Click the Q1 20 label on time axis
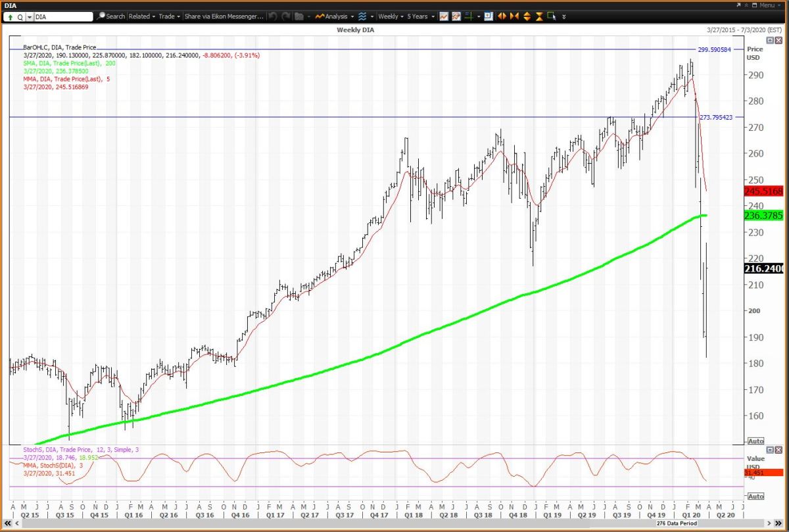 coord(690,516)
